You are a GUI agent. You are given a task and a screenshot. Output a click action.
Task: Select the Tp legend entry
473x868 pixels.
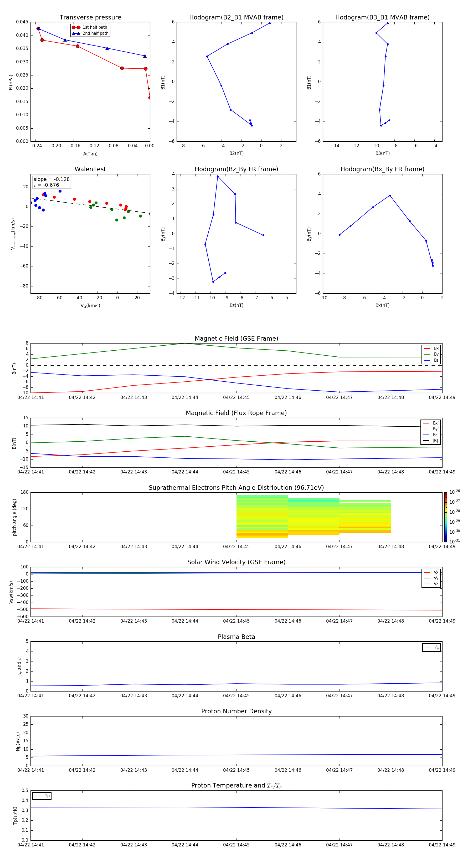point(42,796)
